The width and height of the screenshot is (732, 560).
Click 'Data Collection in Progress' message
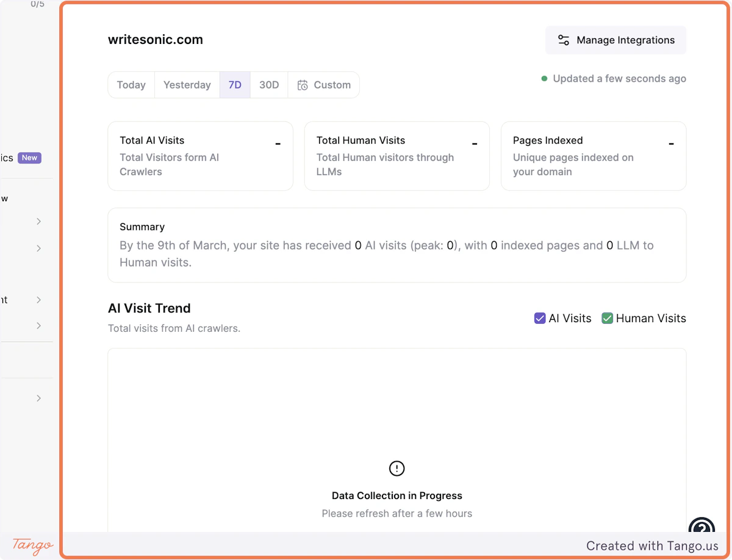pos(397,496)
